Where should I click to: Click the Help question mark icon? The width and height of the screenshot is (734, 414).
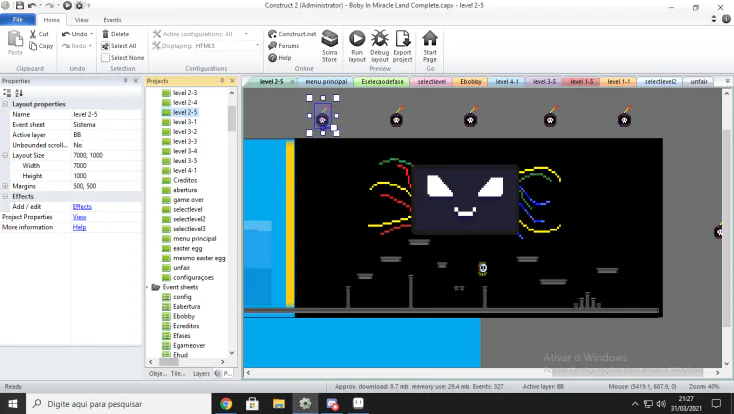coord(272,58)
